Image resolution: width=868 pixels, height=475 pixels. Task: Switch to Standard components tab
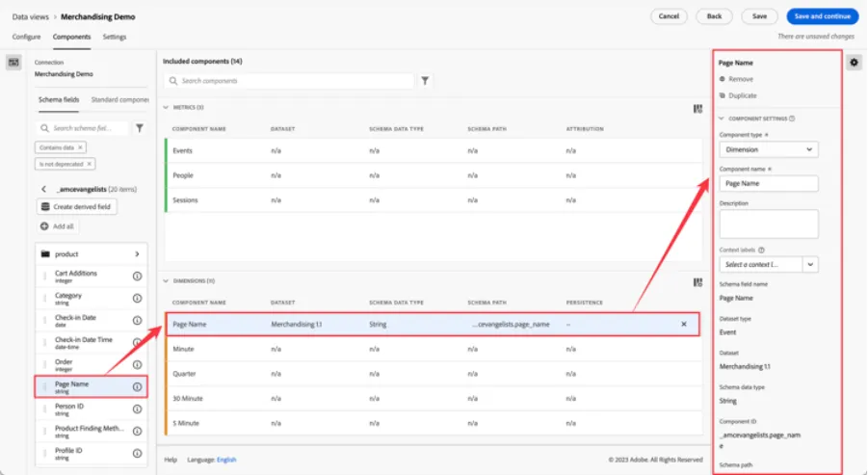120,99
